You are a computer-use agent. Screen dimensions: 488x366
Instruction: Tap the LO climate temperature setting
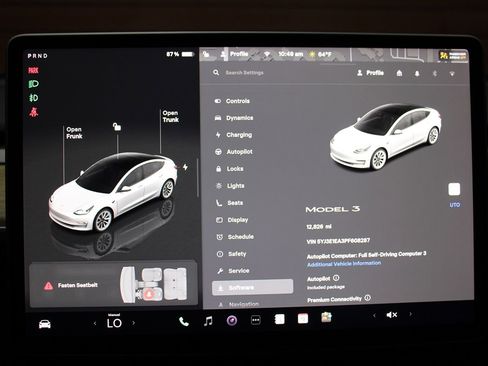[114, 322]
